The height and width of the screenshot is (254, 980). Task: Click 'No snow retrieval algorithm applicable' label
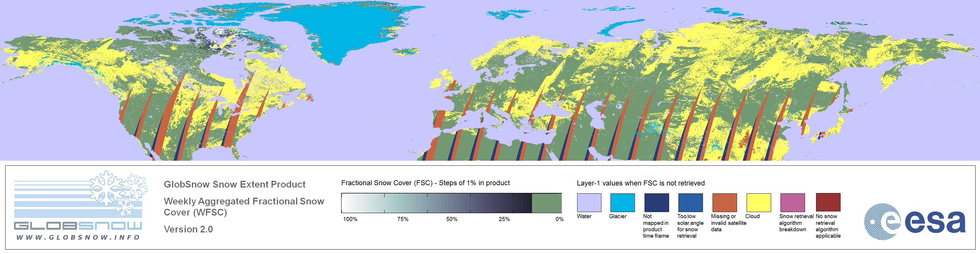tap(828, 226)
